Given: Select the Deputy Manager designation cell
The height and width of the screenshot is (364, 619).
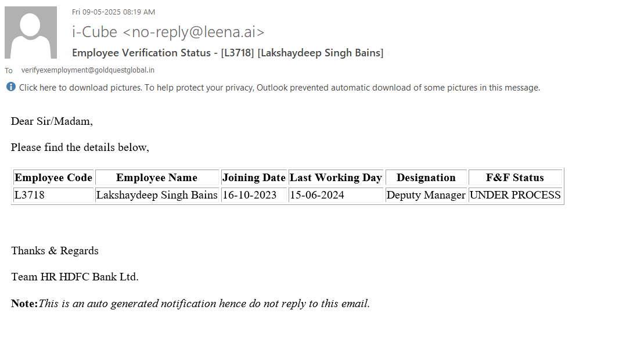Looking at the screenshot, I should pyautogui.click(x=426, y=195).
